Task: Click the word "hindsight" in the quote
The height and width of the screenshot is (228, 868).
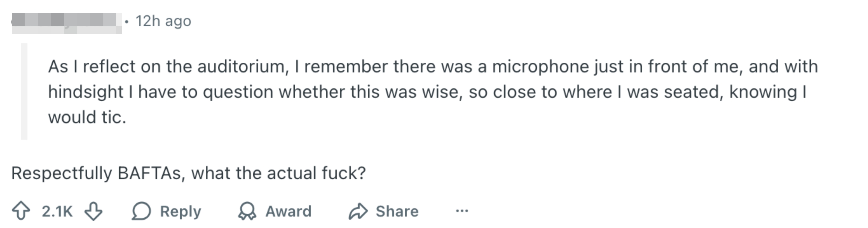Action: 86,92
